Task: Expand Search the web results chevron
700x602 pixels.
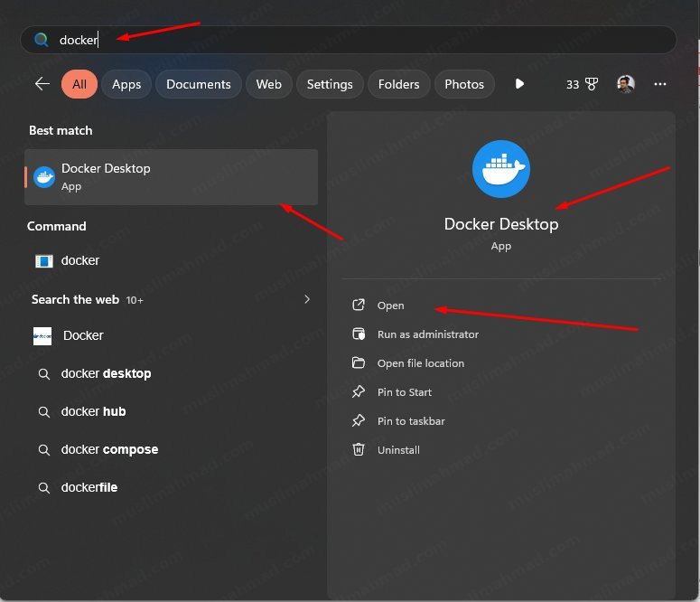Action: 307,299
